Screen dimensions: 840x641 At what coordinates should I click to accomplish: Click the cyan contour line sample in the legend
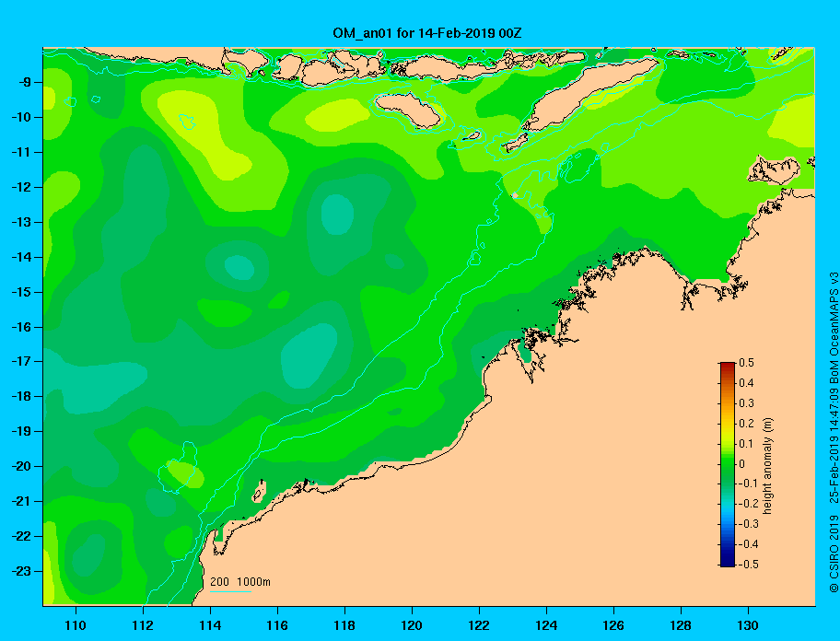pyautogui.click(x=230, y=591)
